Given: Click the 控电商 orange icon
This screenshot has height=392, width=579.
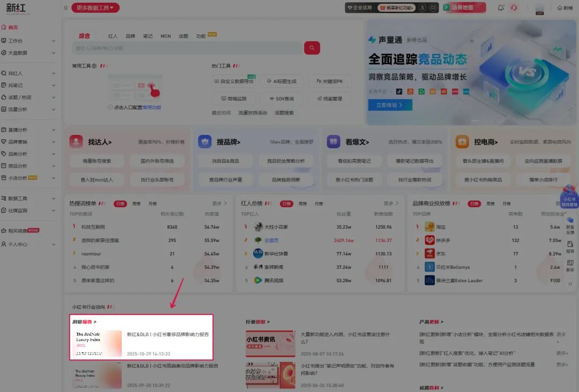Looking at the screenshot, I should click(x=462, y=141).
